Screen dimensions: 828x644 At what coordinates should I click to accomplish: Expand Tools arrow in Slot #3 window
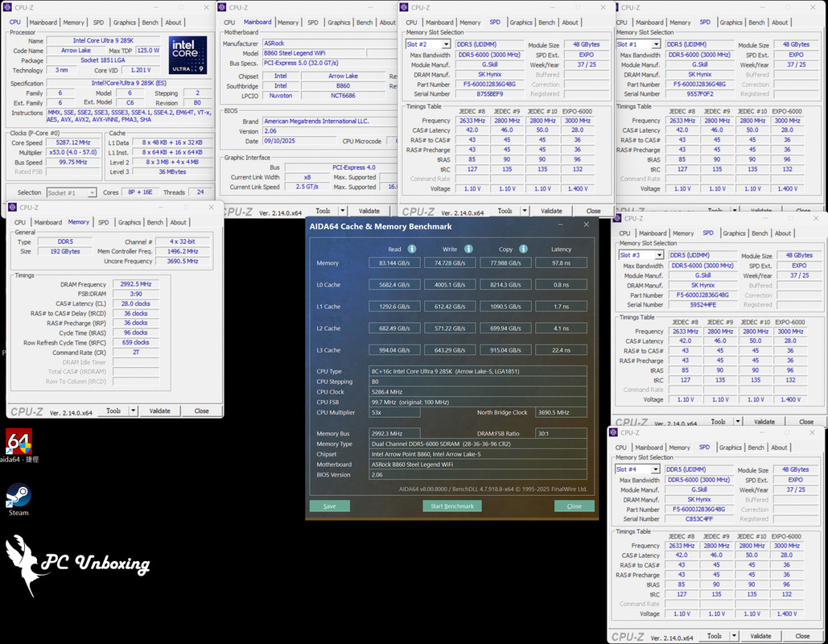pos(738,422)
